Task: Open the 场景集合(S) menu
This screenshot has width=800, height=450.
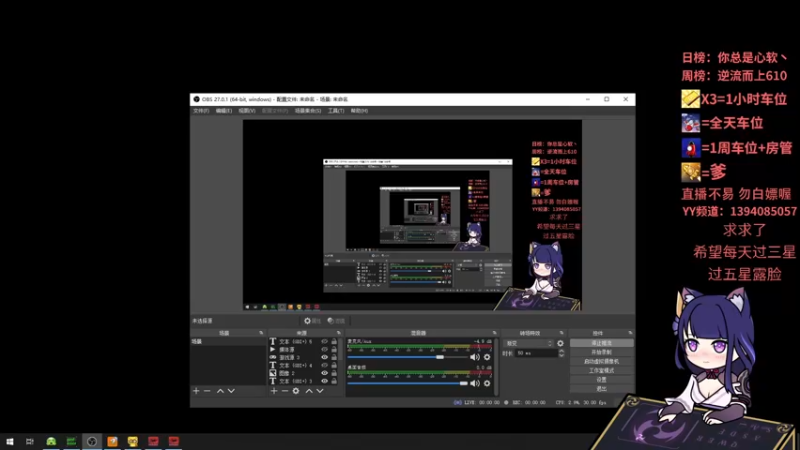Action: [x=308, y=111]
